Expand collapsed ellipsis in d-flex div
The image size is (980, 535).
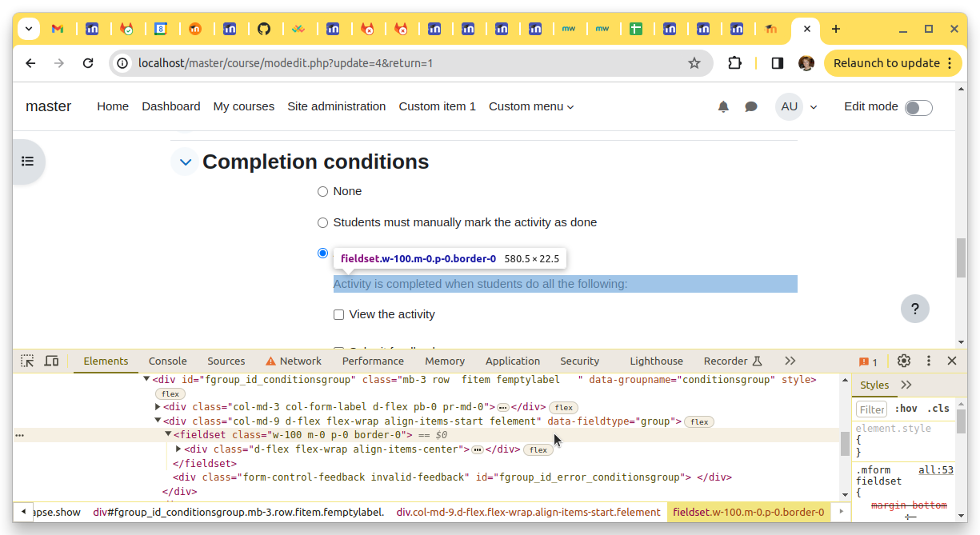point(478,450)
